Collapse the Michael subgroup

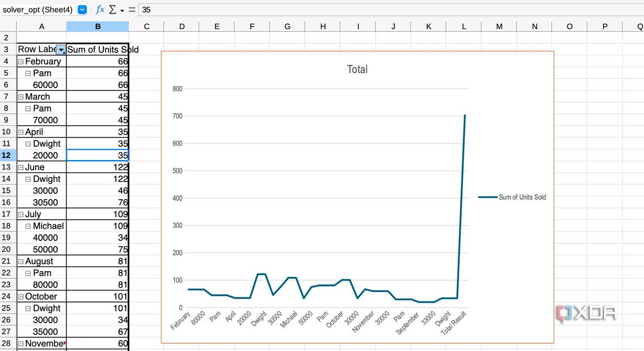coord(28,226)
